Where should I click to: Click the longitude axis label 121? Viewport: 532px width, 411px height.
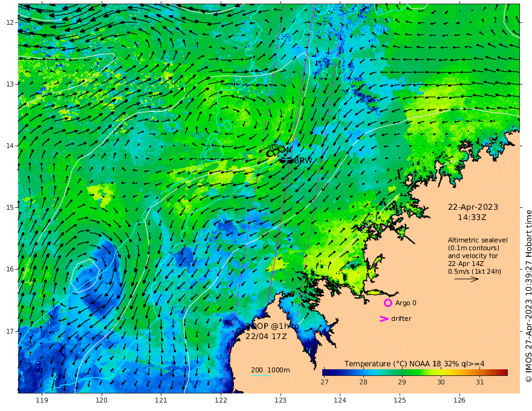pos(161,401)
